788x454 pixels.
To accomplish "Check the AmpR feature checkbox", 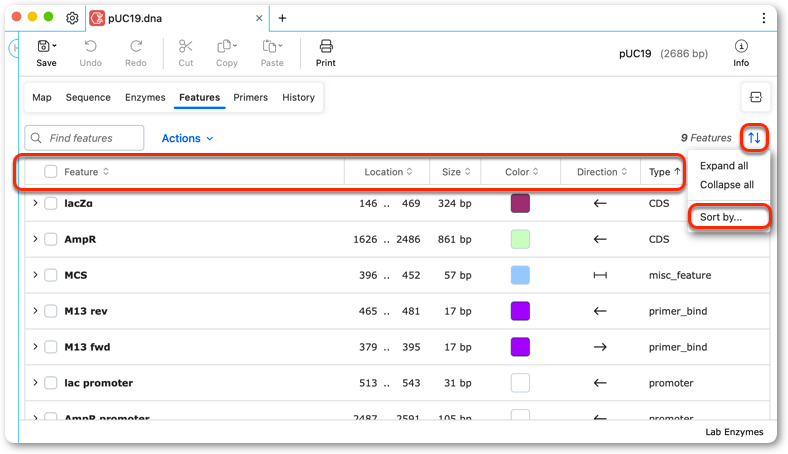I will 51,239.
